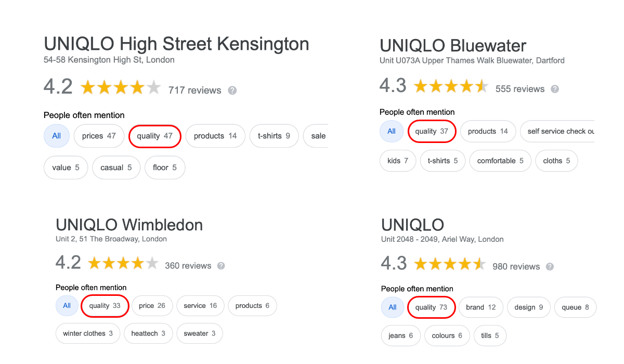Select the All filter for UNIQLO Bluewater
The image size is (624, 364).
click(392, 131)
